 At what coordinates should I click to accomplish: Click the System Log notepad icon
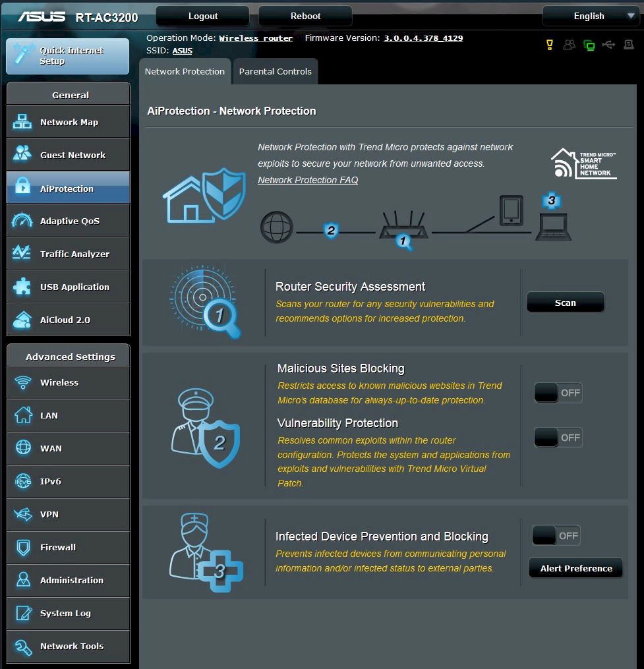tap(24, 613)
